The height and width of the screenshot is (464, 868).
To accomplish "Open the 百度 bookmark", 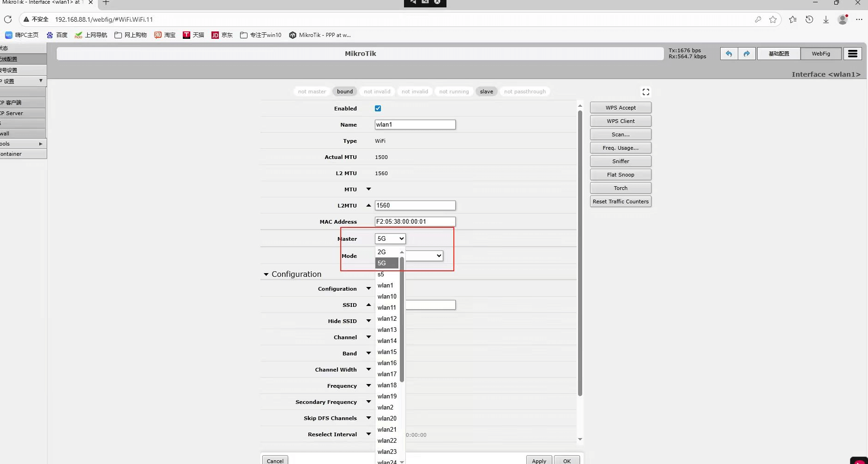I will pos(57,35).
